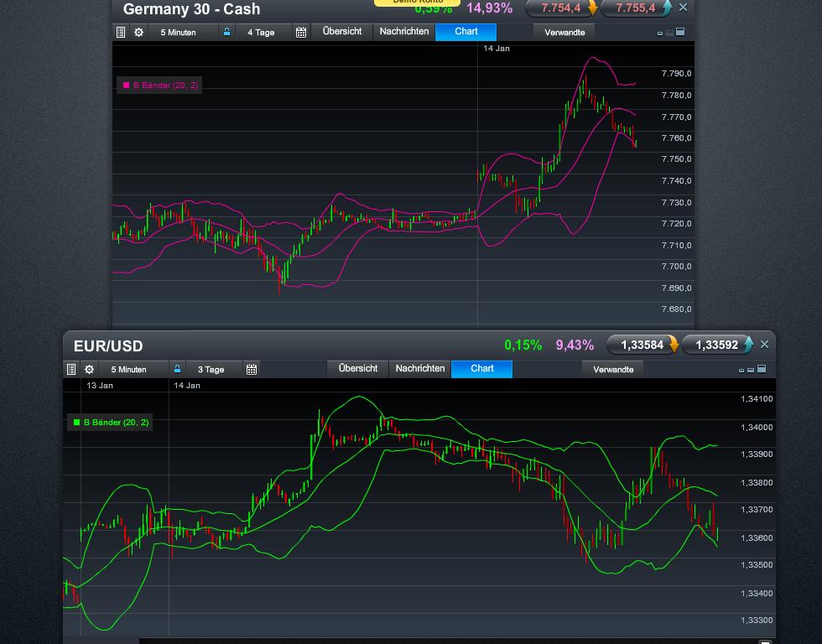Click list icon in Germany 30 toolbar
This screenshot has height=644, width=822.
[x=121, y=33]
